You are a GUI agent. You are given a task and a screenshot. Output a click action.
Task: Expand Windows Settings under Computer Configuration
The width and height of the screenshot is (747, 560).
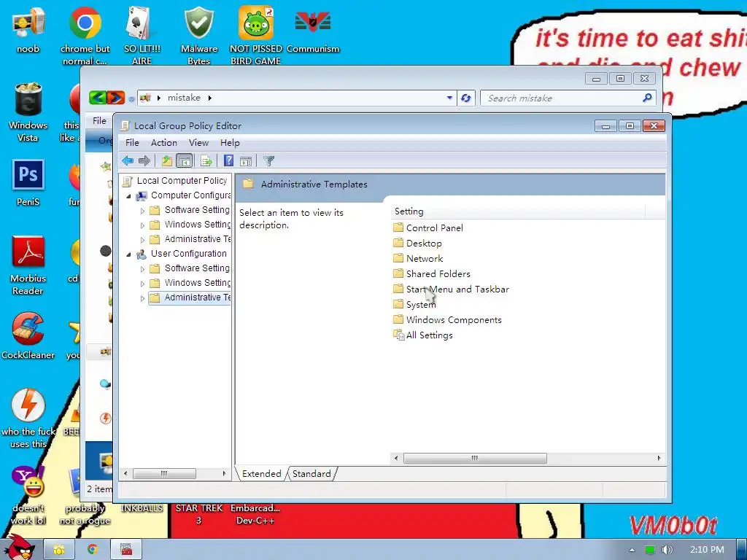pyautogui.click(x=142, y=225)
